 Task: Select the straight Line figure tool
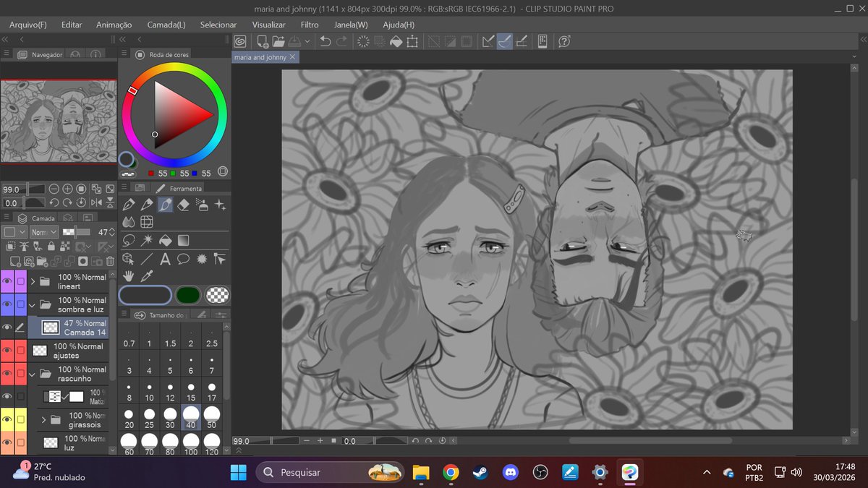(147, 258)
